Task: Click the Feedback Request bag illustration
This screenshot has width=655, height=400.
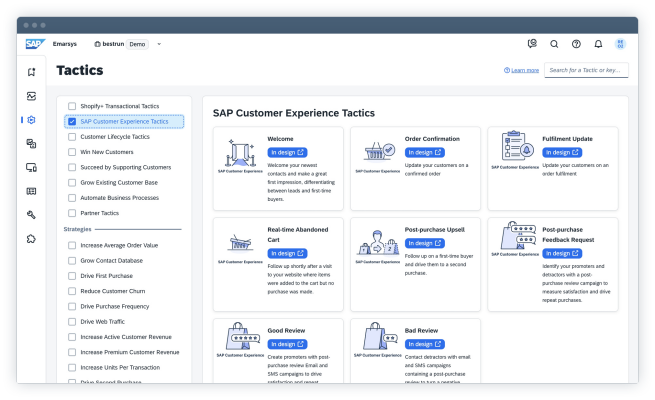Action: point(518,236)
